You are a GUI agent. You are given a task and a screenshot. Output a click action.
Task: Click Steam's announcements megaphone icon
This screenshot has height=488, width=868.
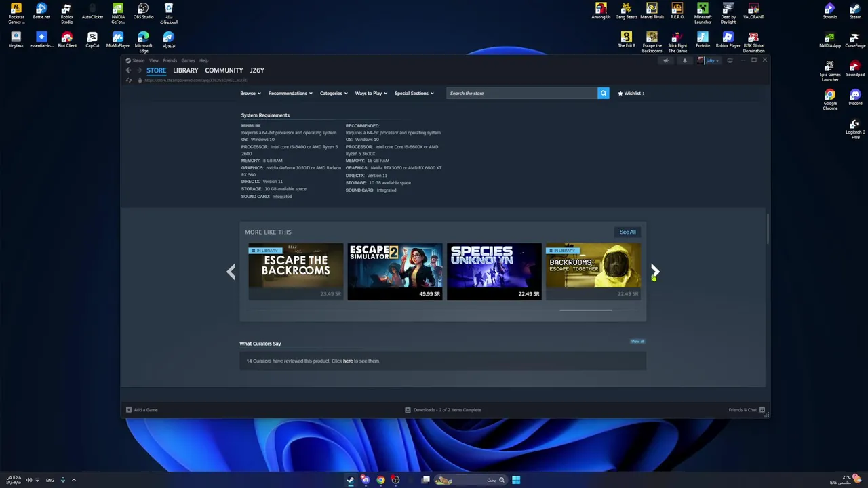tap(665, 60)
